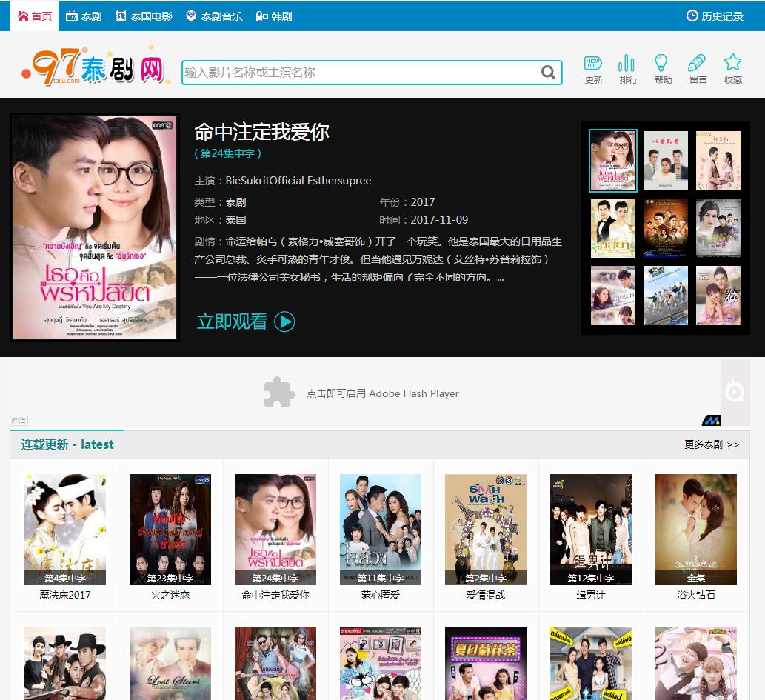Click the blue M ad logo icon

pyautogui.click(x=712, y=420)
